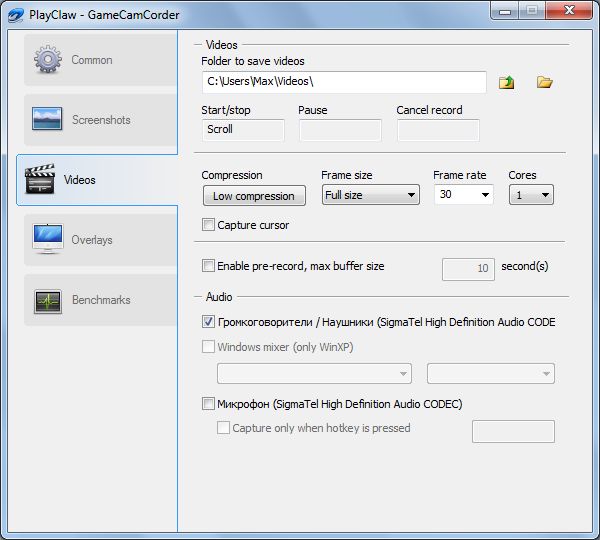The image size is (600, 540).
Task: Click the Cancel record hotkey field
Action: click(x=438, y=130)
